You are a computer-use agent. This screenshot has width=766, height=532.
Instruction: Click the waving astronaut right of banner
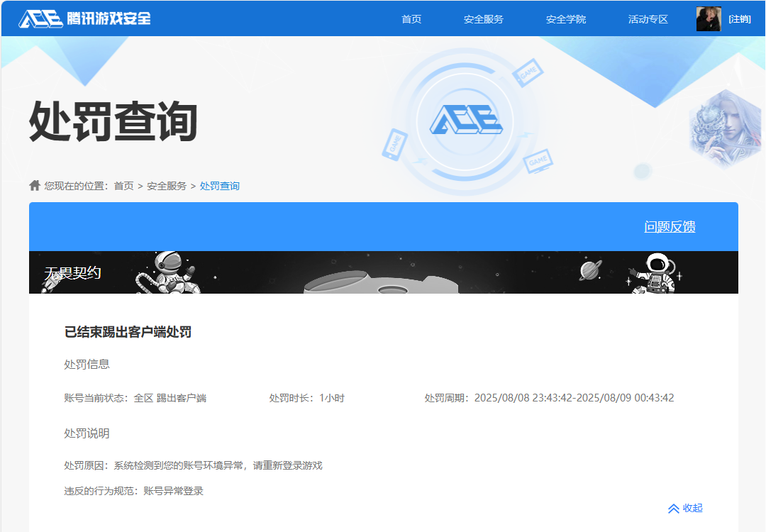(655, 273)
